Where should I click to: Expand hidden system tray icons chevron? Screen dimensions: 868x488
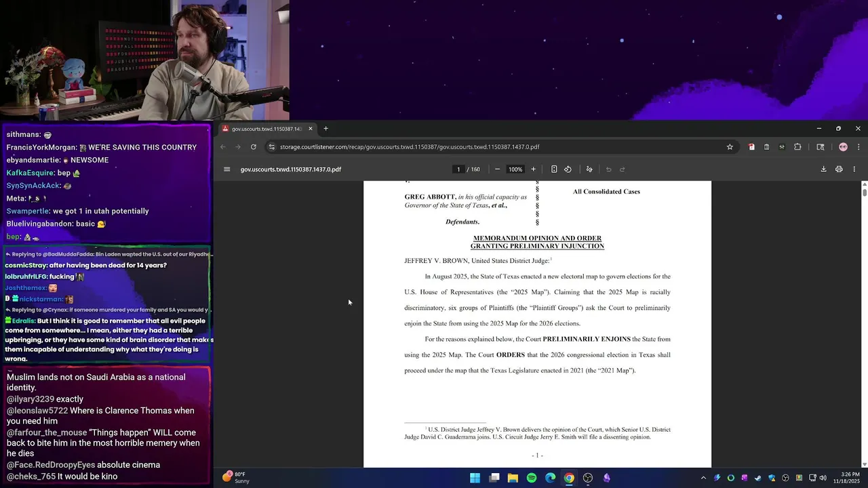pyautogui.click(x=703, y=478)
